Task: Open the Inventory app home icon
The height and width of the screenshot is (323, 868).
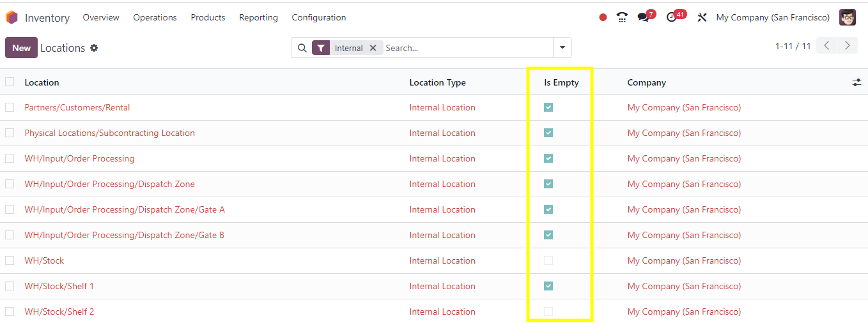Action: point(12,17)
